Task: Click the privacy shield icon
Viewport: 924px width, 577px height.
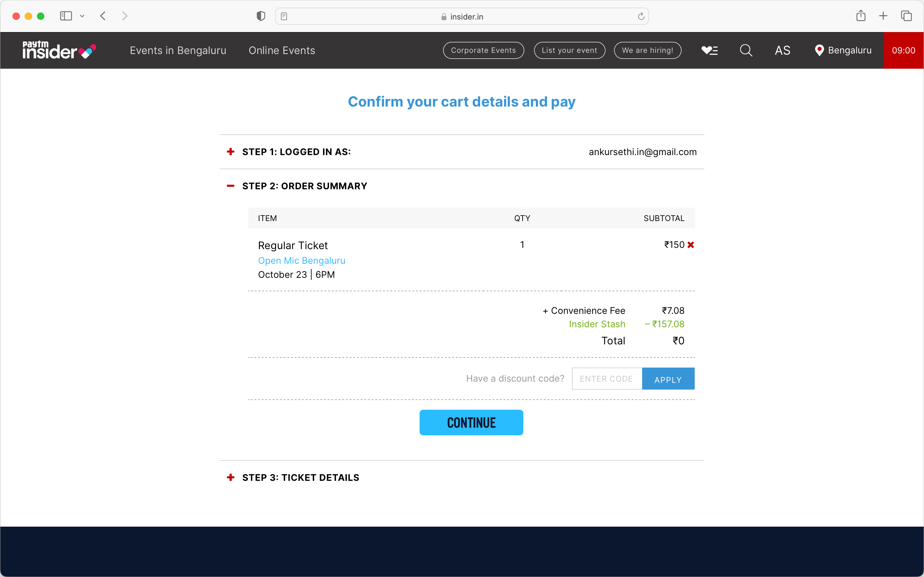Action: (261, 16)
